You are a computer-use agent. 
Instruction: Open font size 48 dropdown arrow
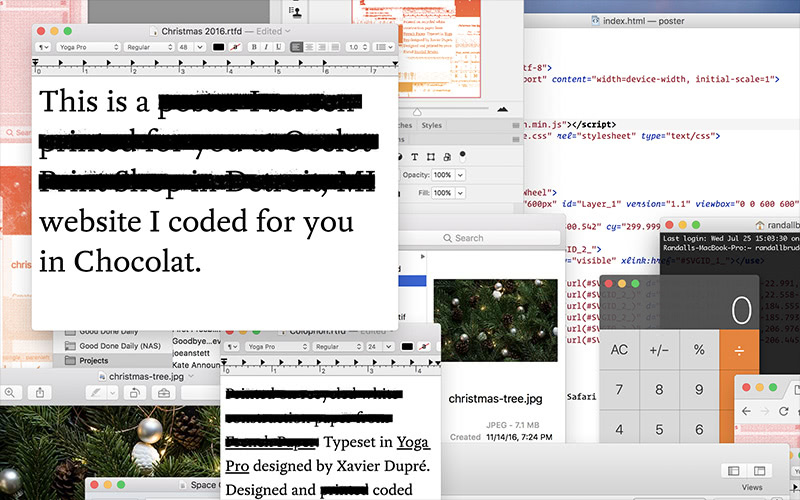click(x=200, y=47)
